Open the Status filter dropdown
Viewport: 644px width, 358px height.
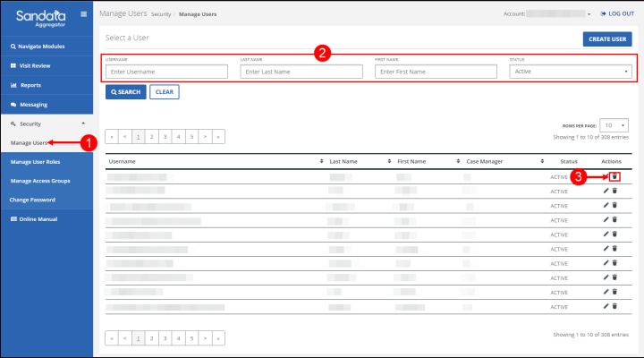click(571, 72)
